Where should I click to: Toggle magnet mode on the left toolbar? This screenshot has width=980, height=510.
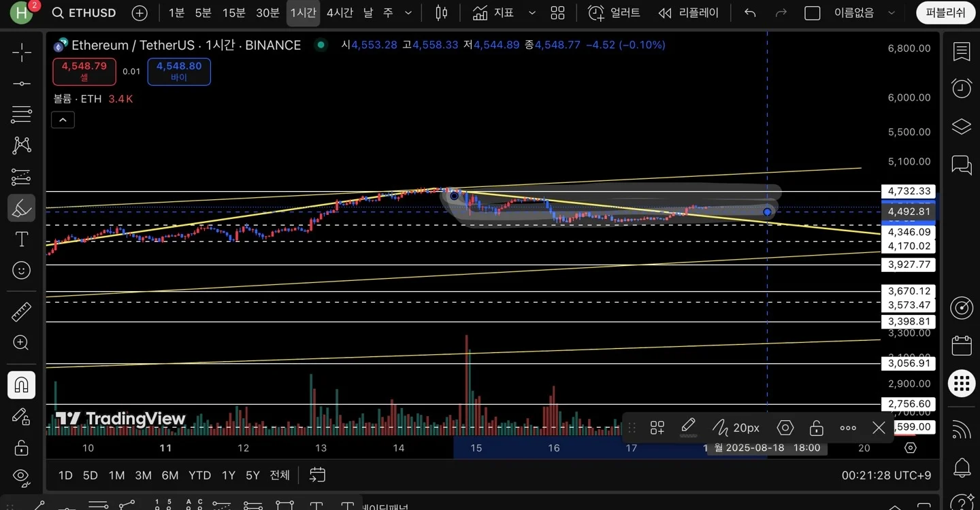pyautogui.click(x=21, y=386)
